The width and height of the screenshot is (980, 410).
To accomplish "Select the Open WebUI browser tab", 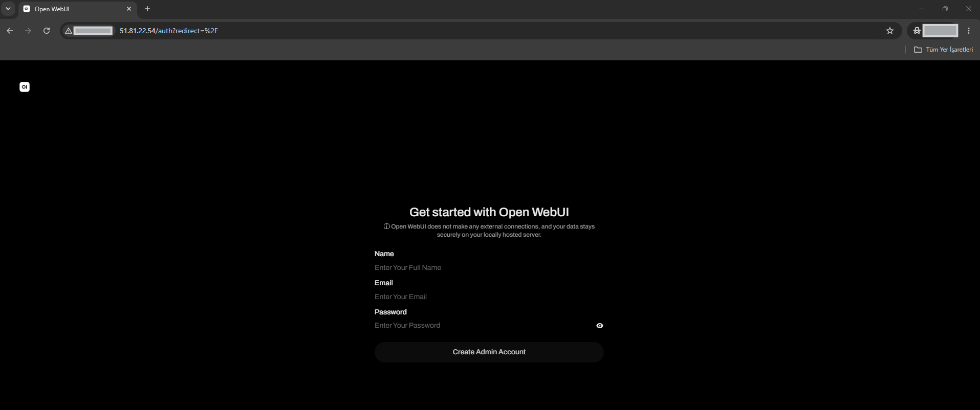I will [x=77, y=9].
